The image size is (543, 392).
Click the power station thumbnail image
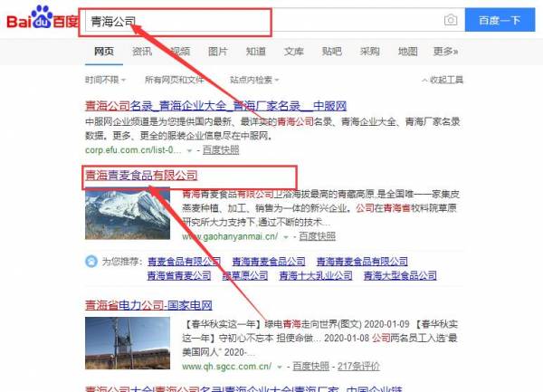[128, 343]
